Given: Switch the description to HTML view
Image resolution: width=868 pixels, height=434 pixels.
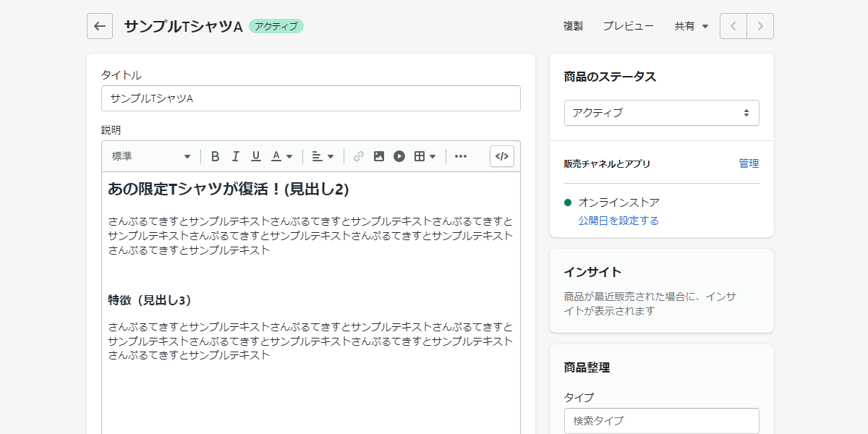Looking at the screenshot, I should click(502, 156).
